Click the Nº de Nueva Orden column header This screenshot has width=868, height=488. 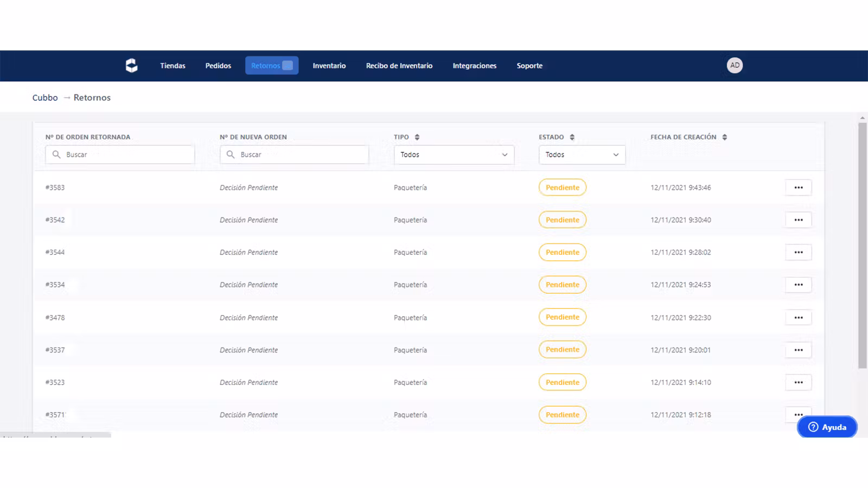(253, 137)
